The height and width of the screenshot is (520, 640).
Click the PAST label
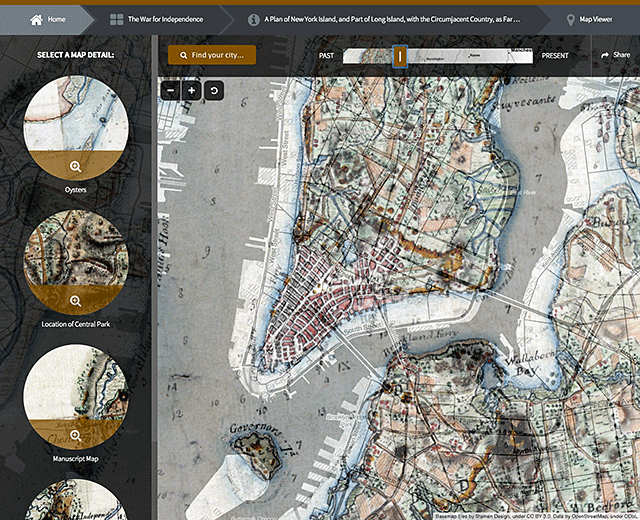pos(327,56)
